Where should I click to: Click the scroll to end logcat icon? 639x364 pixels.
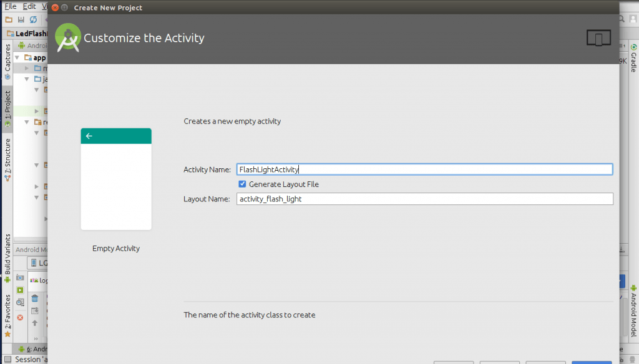[x=35, y=311]
